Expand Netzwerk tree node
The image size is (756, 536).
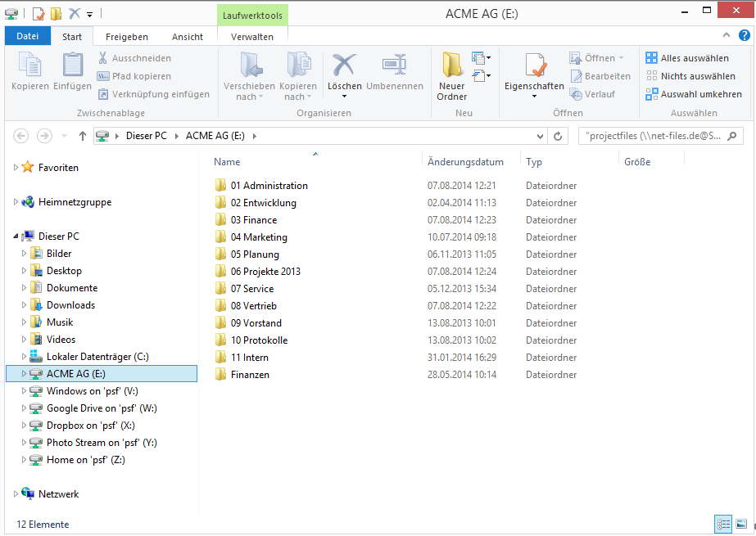click(16, 493)
